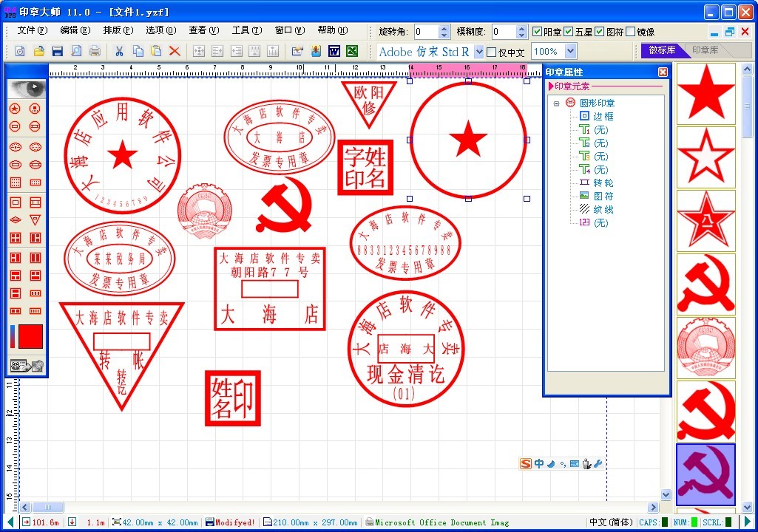The height and width of the screenshot is (532, 758).
Task: Click the Save toolbar icon
Action: coord(58,50)
